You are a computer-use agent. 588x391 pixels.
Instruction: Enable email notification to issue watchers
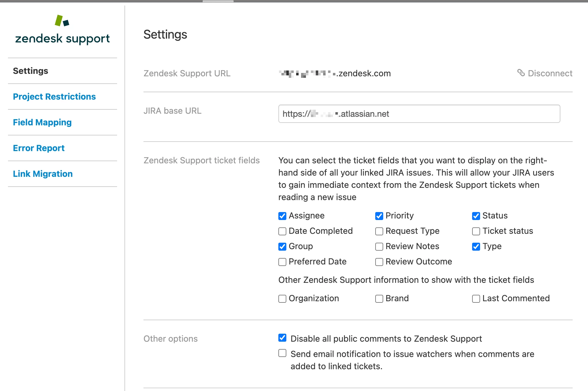tap(282, 353)
